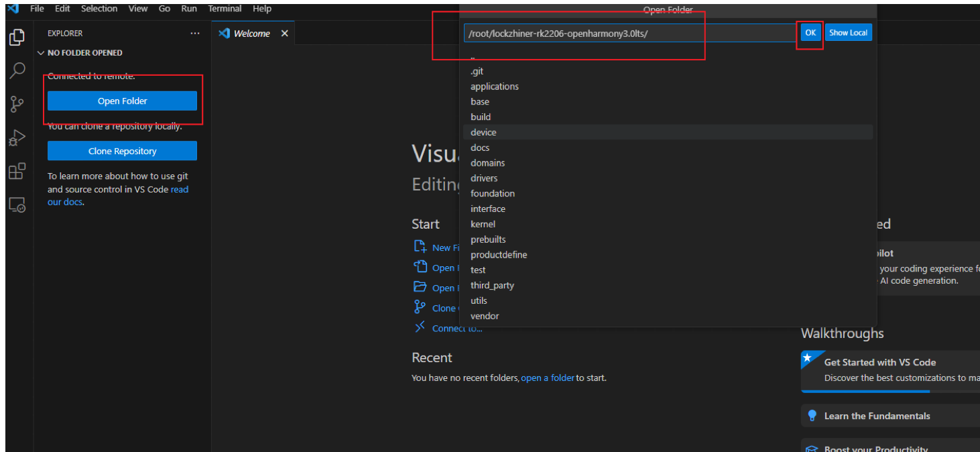Click the blue Open Folder button

tap(122, 101)
